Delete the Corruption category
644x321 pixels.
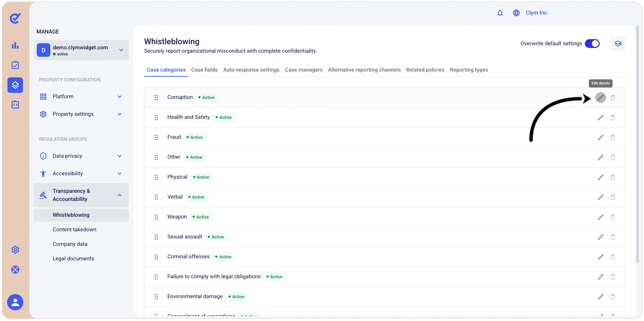tap(613, 97)
